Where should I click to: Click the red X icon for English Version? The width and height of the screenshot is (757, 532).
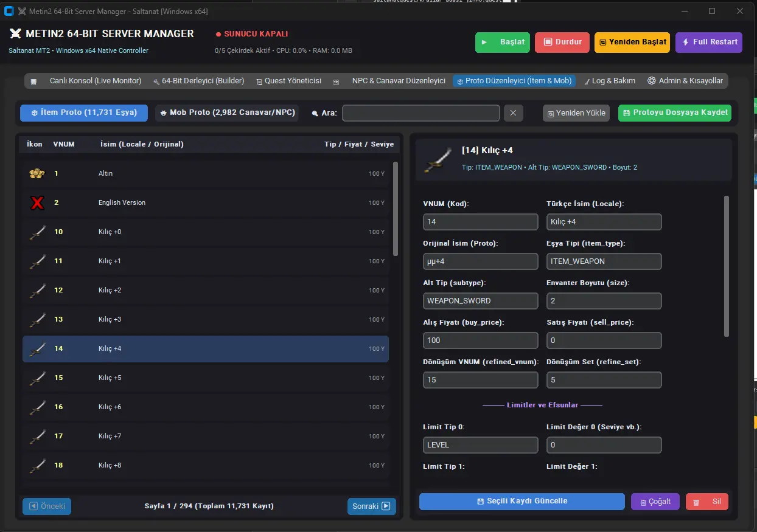click(37, 203)
